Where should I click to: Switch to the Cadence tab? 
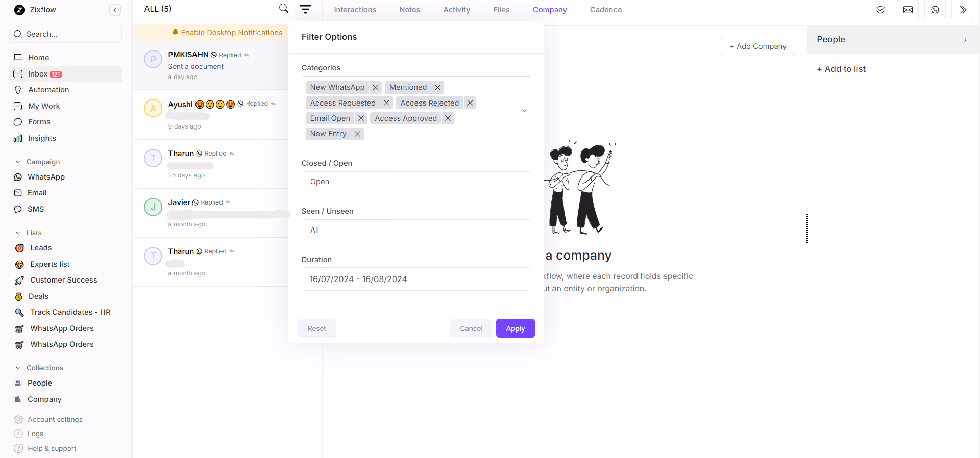pyautogui.click(x=605, y=10)
